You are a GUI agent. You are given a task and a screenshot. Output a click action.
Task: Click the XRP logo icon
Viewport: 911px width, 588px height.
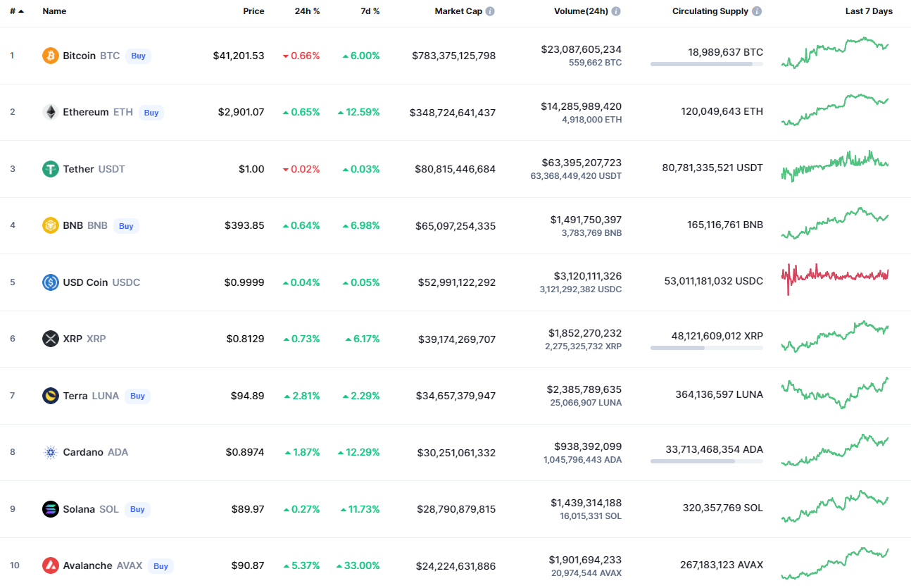coord(51,339)
